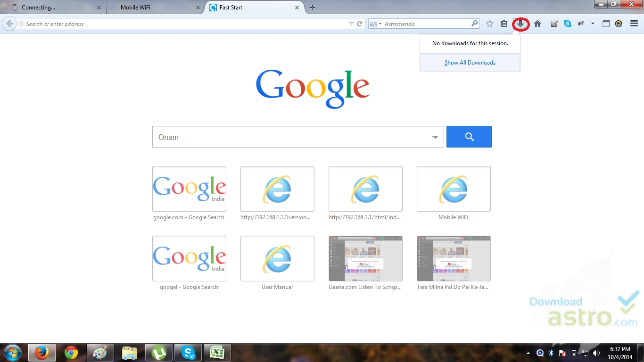Open the Tera Milna Pal Do Pal thumbnail
This screenshot has width=644, height=362.
454,258
